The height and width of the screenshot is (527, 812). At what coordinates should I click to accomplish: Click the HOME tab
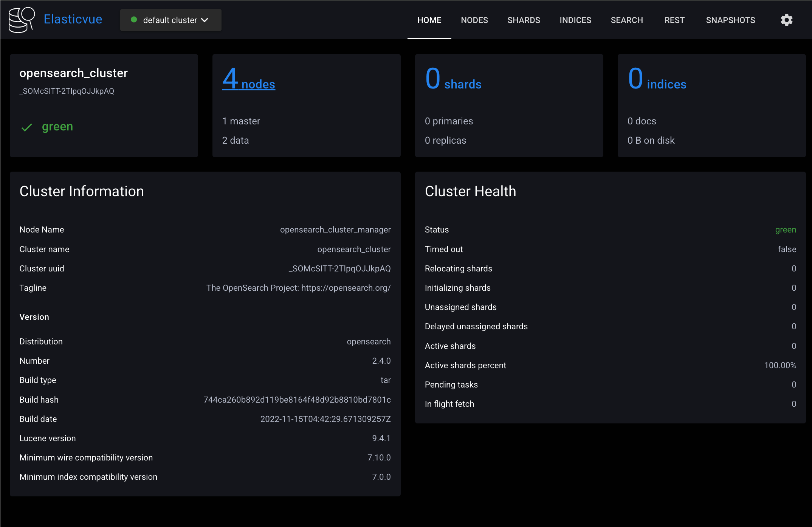(x=429, y=20)
